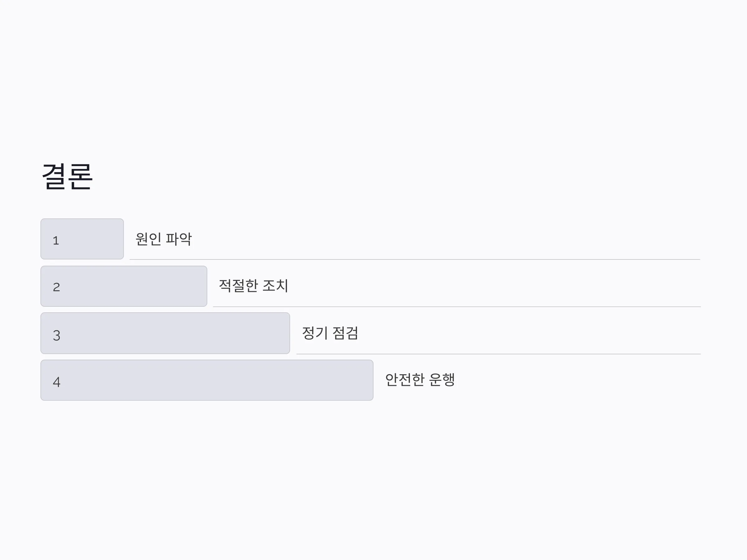Click the word "파악" in step one

click(x=179, y=239)
